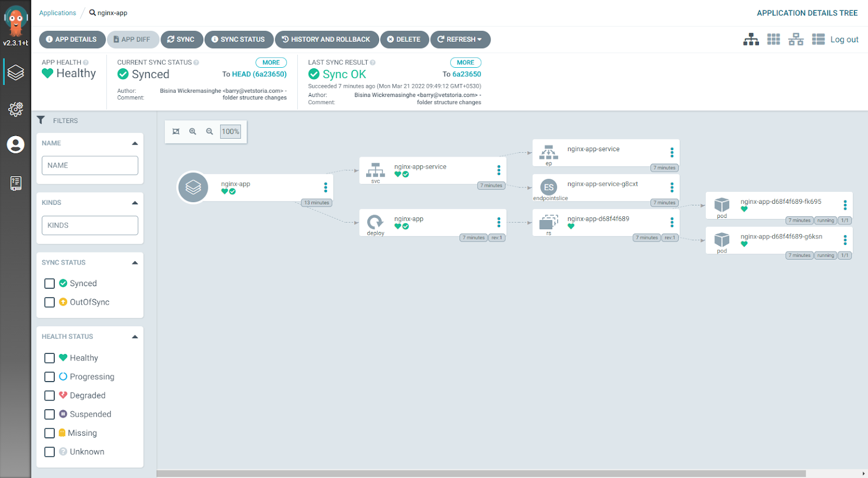Check the Missing health filter

pyautogui.click(x=49, y=433)
